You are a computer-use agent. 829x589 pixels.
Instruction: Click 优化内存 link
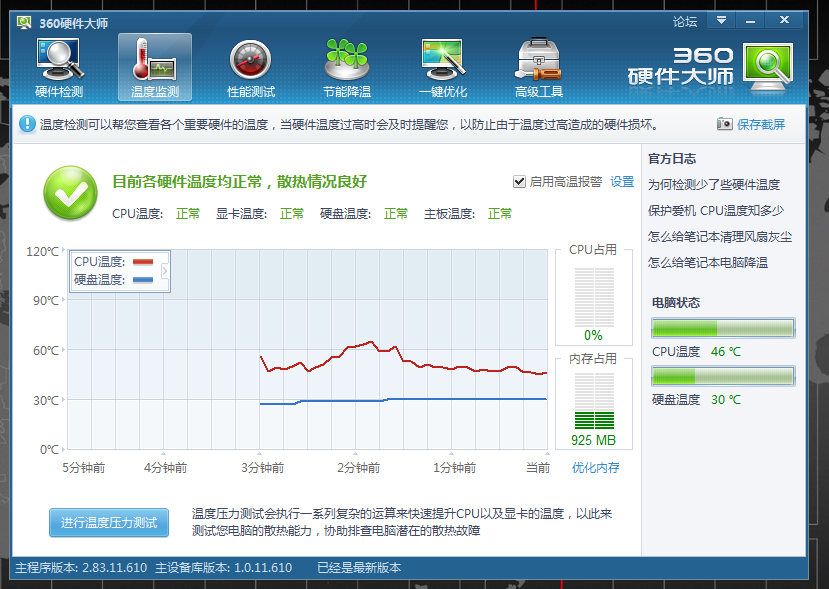click(x=595, y=468)
